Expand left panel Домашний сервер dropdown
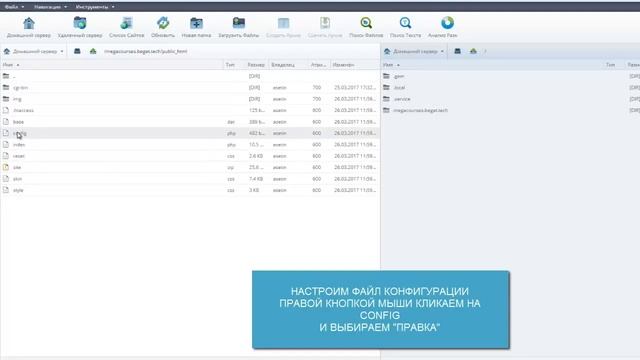Screen dimensions: 640x360 [34, 51]
